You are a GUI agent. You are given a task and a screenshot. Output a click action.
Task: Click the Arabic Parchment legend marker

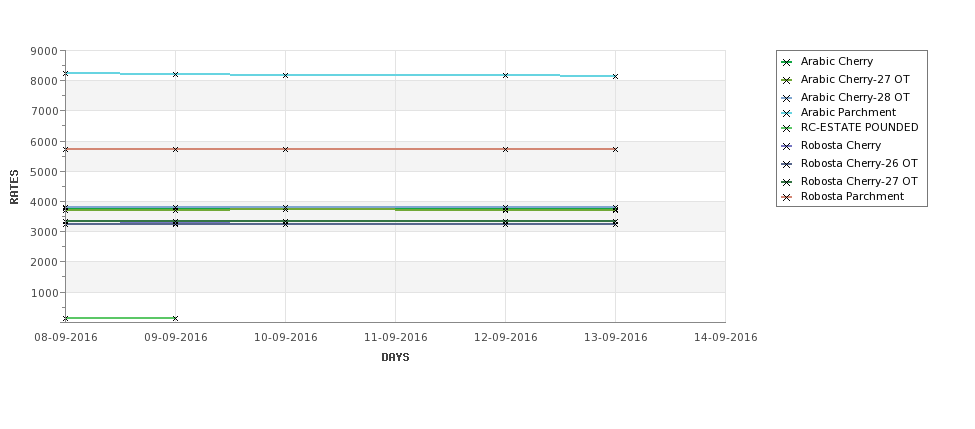pyautogui.click(x=787, y=113)
